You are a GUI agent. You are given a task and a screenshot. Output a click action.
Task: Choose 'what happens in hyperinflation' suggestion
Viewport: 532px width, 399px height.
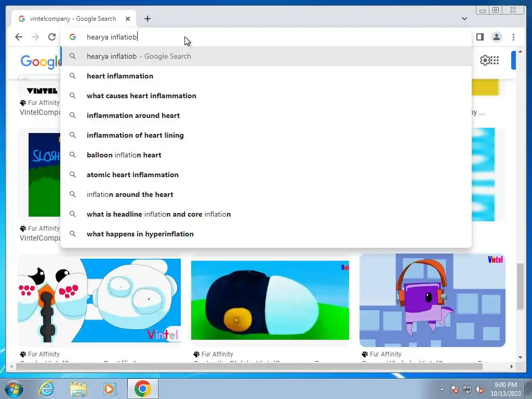[x=266, y=234]
